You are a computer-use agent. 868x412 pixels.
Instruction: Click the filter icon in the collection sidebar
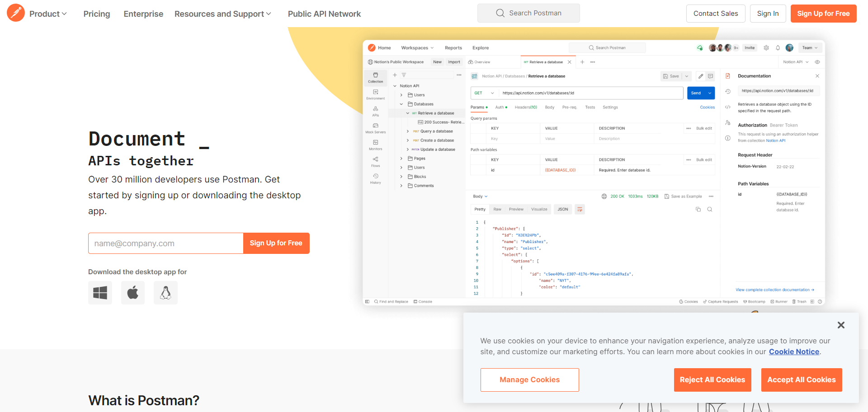pos(404,75)
